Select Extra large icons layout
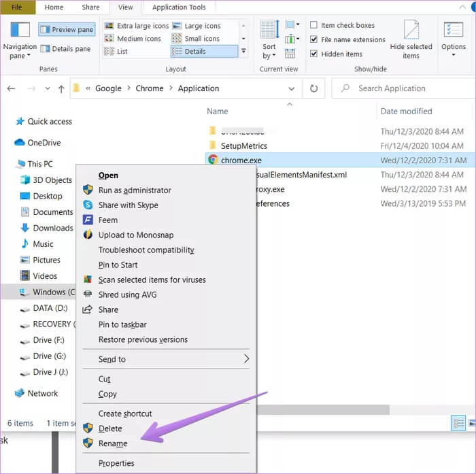 point(137,26)
